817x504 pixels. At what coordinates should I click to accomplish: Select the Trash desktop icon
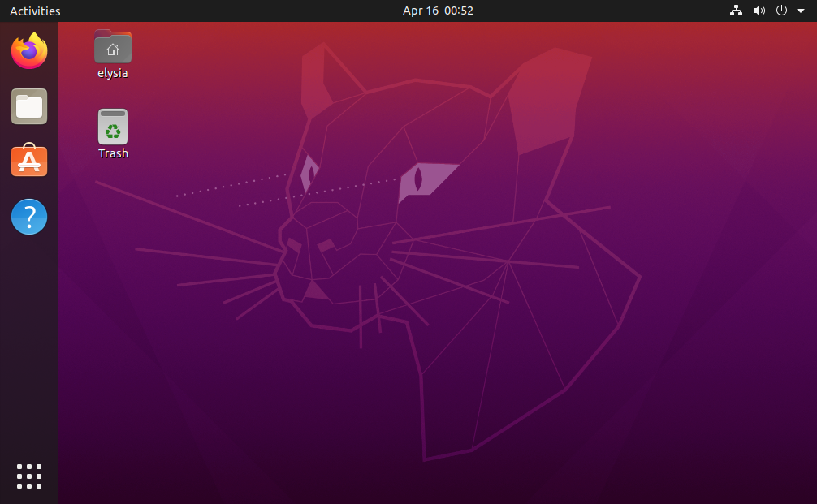pos(113,127)
